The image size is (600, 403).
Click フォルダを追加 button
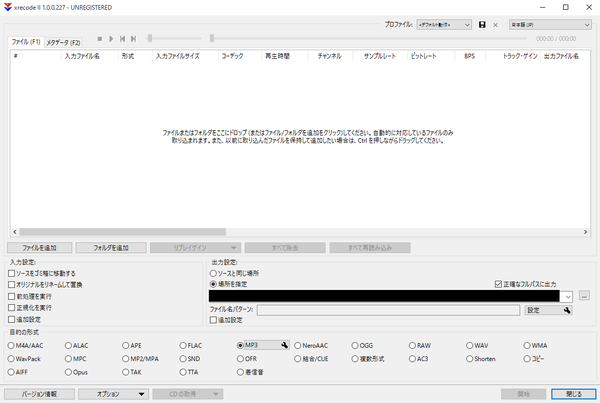point(111,248)
